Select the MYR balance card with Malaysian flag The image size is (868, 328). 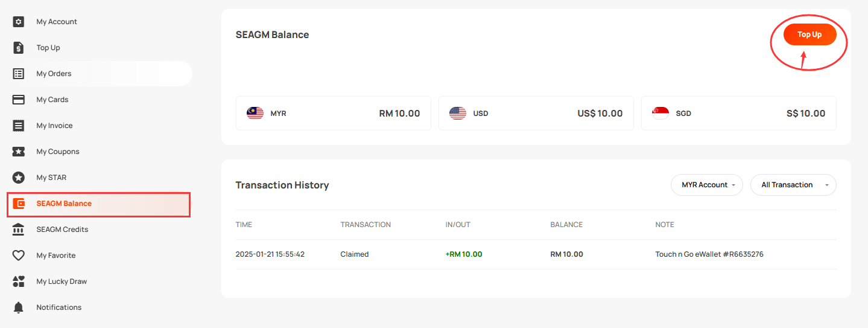click(333, 113)
